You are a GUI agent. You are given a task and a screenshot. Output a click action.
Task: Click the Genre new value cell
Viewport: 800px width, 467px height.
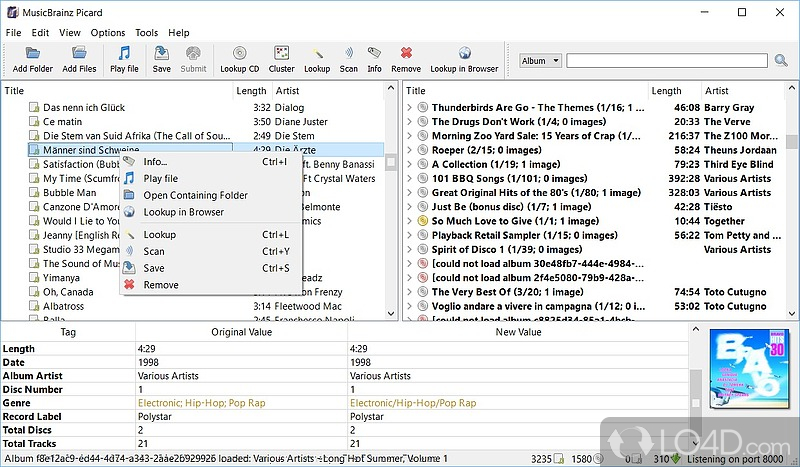[x=518, y=403]
